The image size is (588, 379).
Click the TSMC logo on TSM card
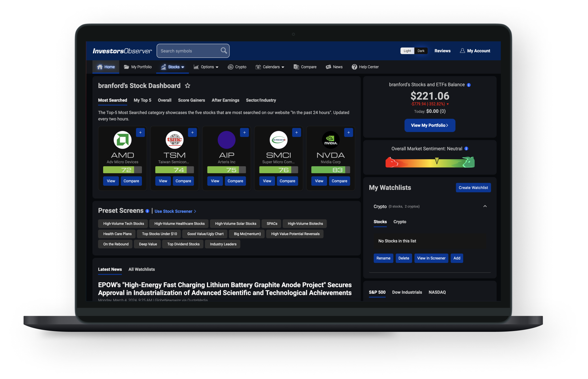coord(175,140)
